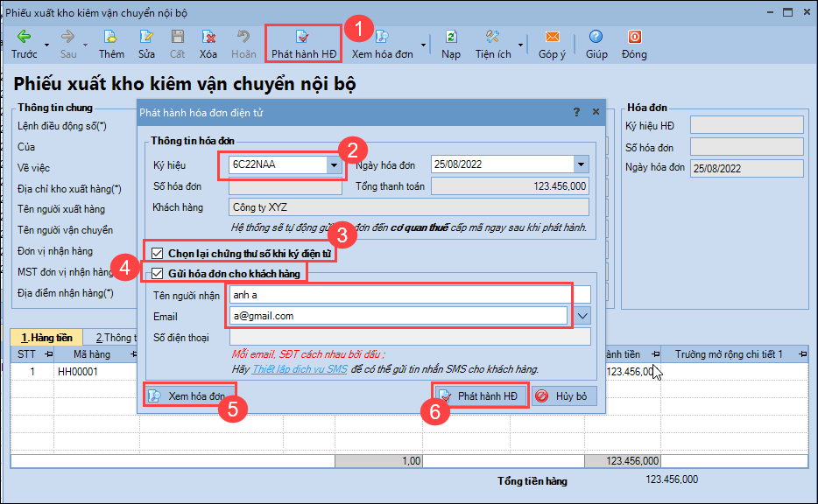Image resolution: width=818 pixels, height=504 pixels.
Task: Click Ký hiệu HĐ field in Hóa đơn panel
Action: [746, 125]
